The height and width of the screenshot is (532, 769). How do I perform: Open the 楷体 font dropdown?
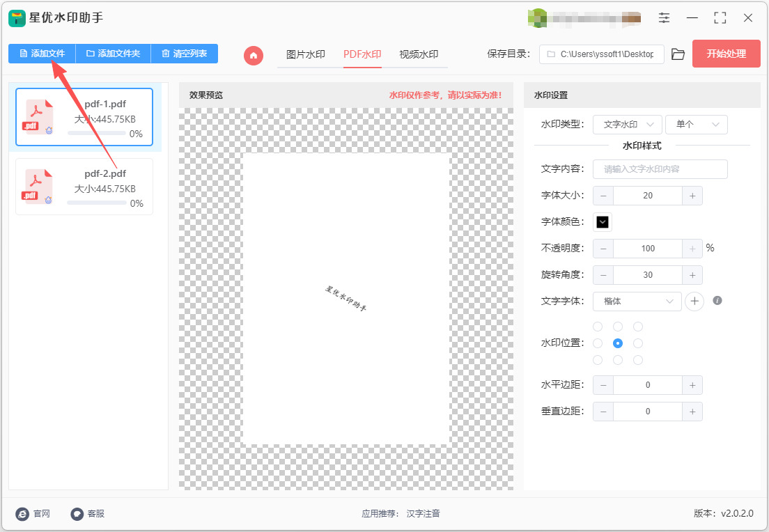click(x=637, y=301)
